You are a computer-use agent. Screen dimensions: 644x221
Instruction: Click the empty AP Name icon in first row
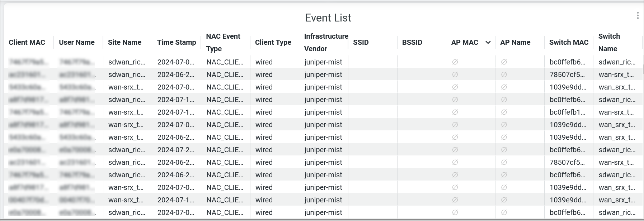(504, 62)
